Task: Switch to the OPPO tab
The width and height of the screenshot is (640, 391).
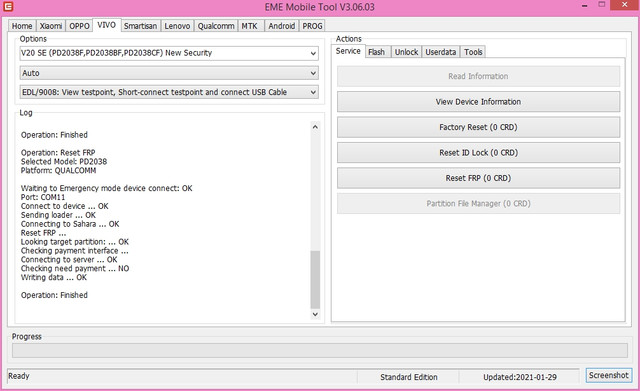Action: pyautogui.click(x=79, y=26)
